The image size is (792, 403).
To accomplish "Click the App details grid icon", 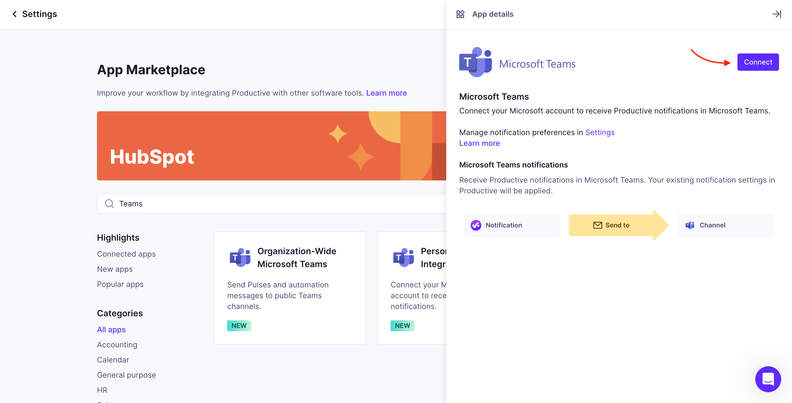I will point(460,14).
